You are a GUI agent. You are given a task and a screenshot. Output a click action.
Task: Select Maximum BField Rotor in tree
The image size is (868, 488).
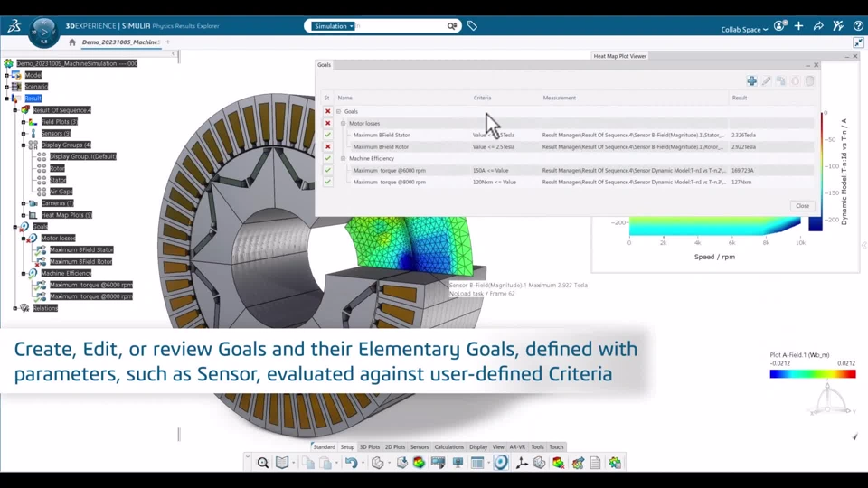(x=80, y=262)
